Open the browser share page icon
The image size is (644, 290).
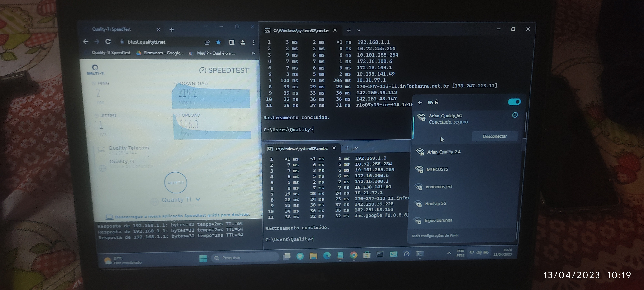tap(207, 42)
